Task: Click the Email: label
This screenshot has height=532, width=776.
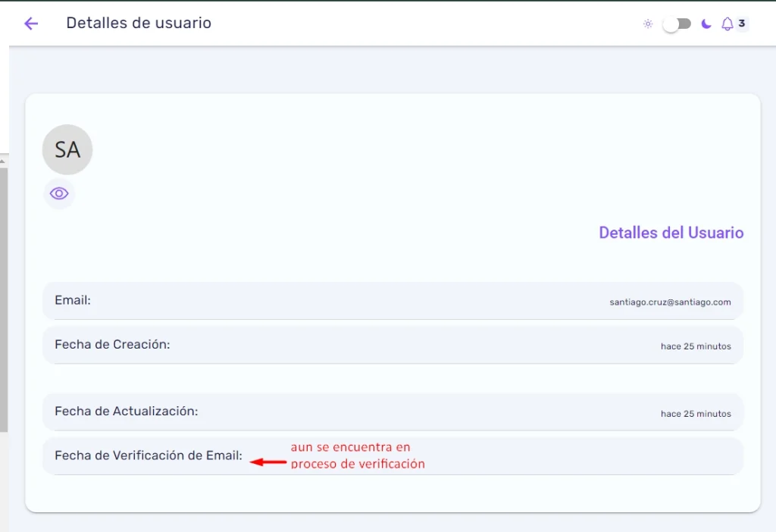Action: click(x=73, y=300)
